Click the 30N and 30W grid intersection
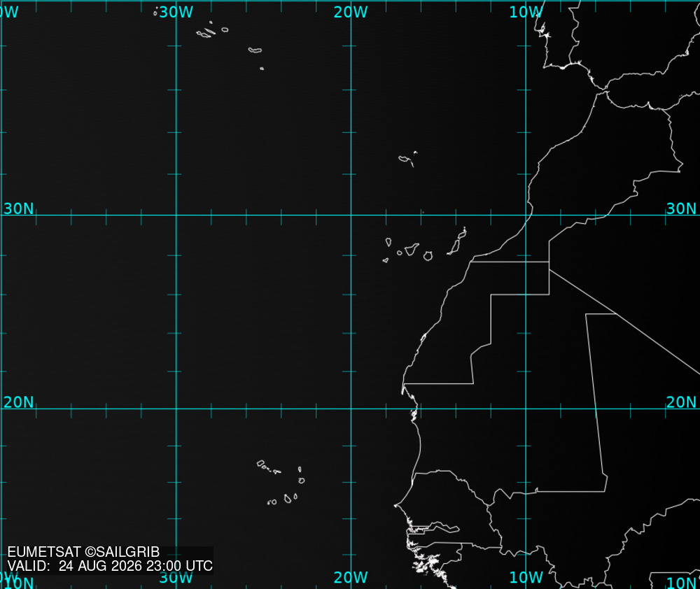This screenshot has height=589, width=700. click(x=176, y=215)
